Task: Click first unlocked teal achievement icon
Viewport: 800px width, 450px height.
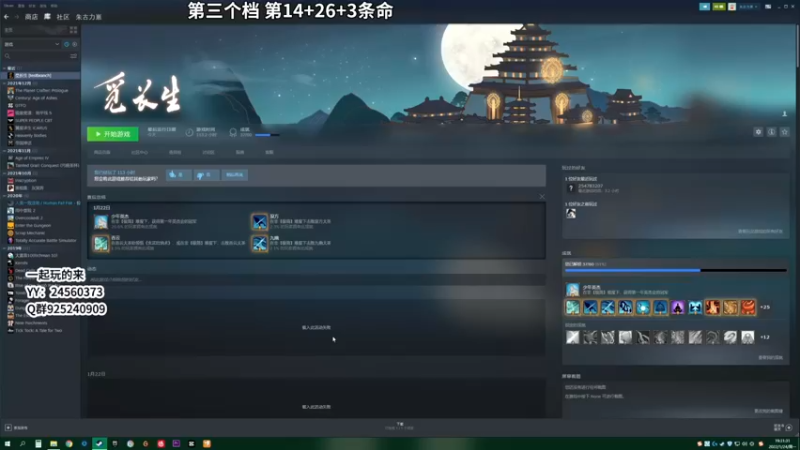Action: click(572, 307)
